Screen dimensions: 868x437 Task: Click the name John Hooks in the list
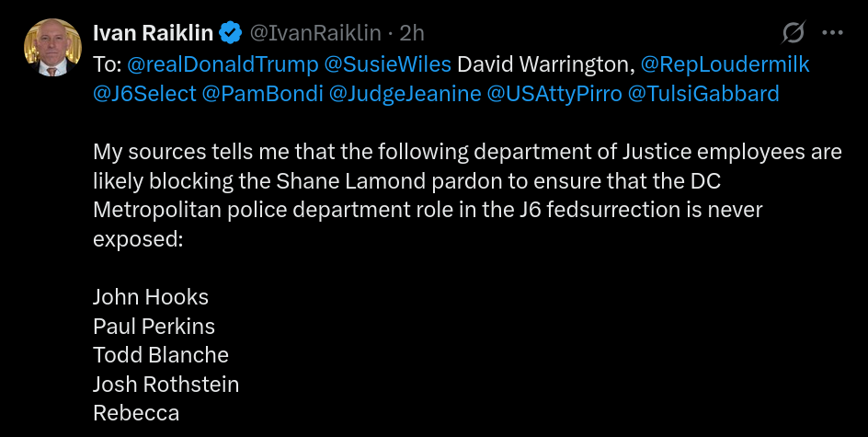[151, 297]
